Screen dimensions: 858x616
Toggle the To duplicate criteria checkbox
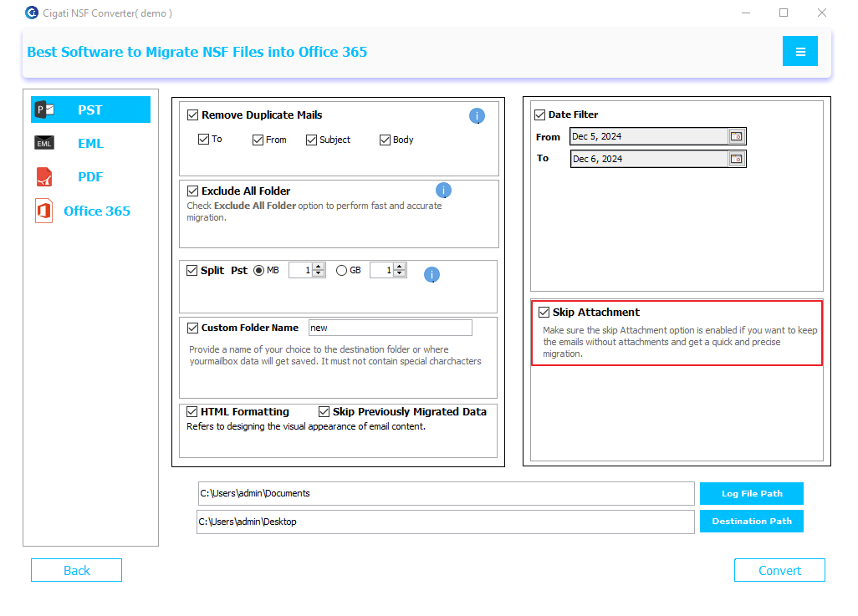[x=203, y=139]
